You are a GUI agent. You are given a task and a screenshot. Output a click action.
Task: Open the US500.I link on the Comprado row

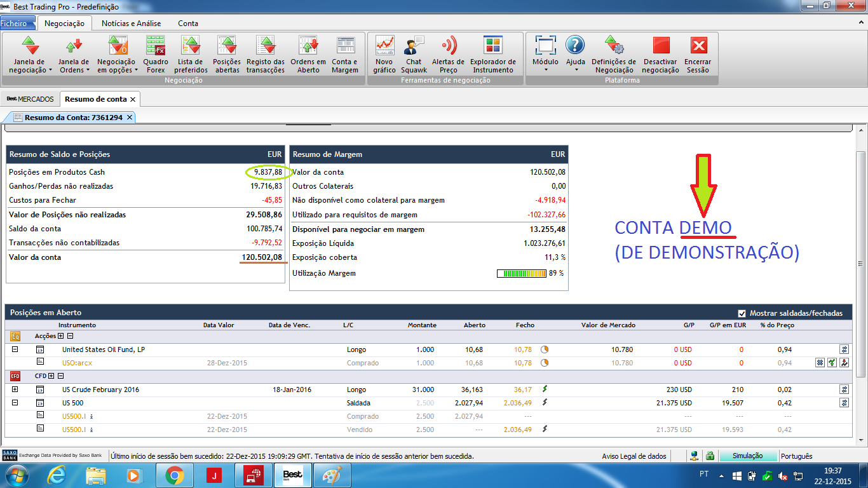(74, 416)
